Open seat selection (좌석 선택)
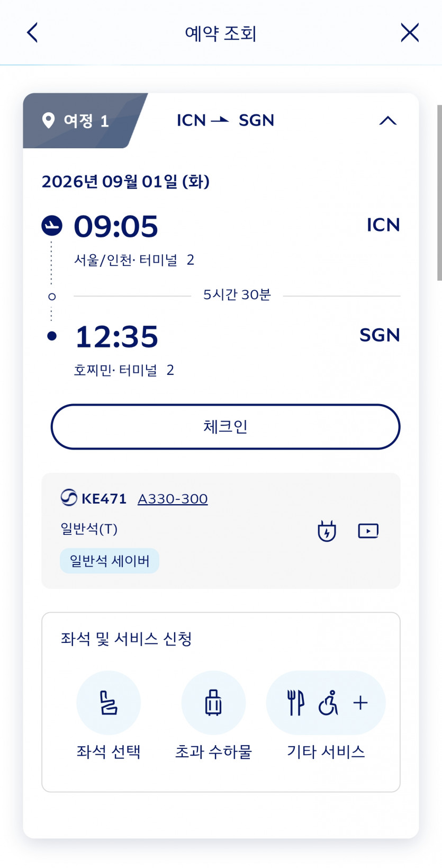The height and width of the screenshot is (868, 442). tap(109, 703)
